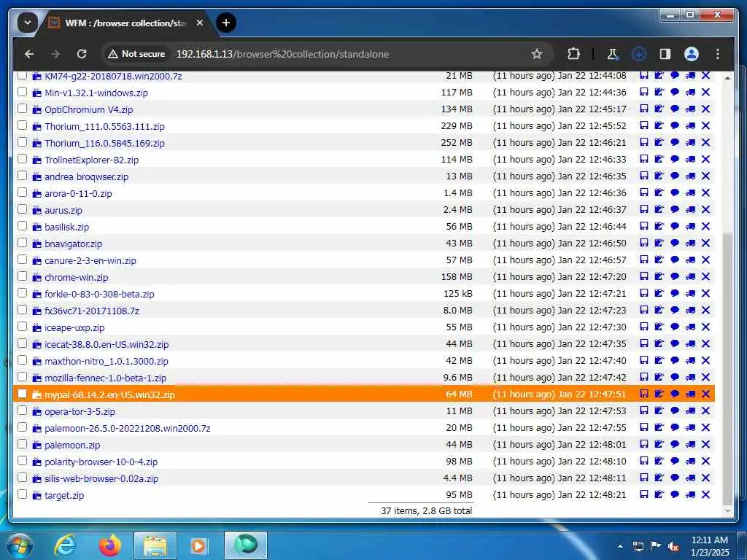Screen dimensions: 747x560
Task: Click the rename pencil icon for maxthon-nitro_1.0.1.3000.zip
Action: [659, 360]
